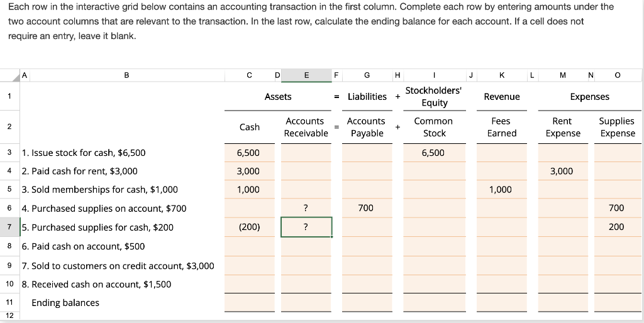This screenshot has height=323, width=644.
Task: Select Cash cell containing 6,500
Action: [249, 153]
